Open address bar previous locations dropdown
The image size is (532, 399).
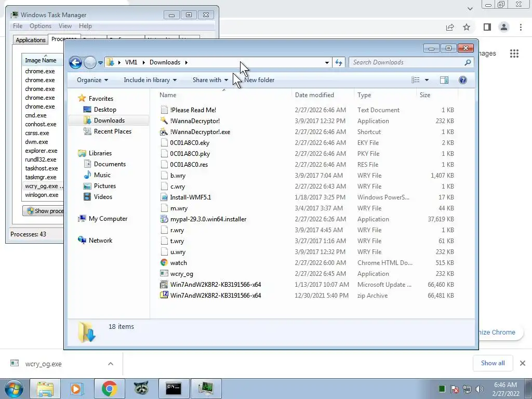pyautogui.click(x=327, y=62)
